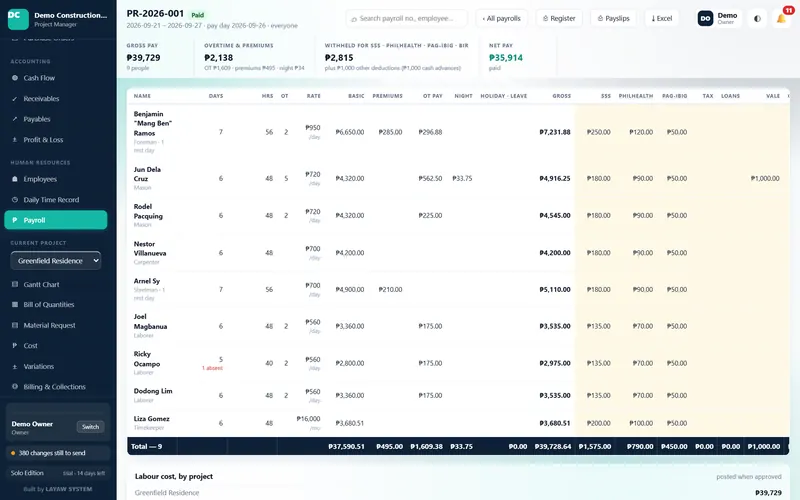
Task: Export to Excel
Action: [662, 18]
